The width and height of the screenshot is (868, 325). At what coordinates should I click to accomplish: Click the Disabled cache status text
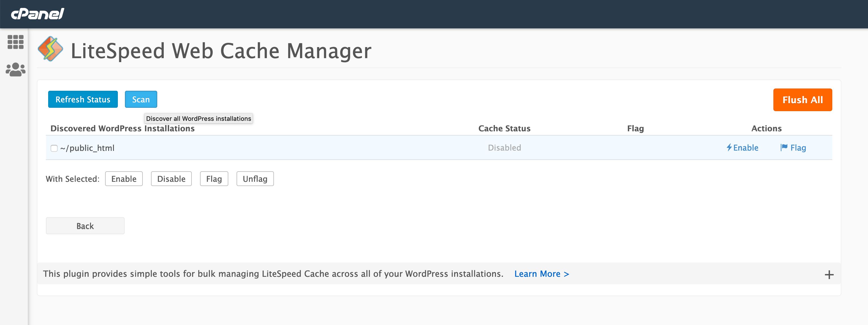pos(505,147)
